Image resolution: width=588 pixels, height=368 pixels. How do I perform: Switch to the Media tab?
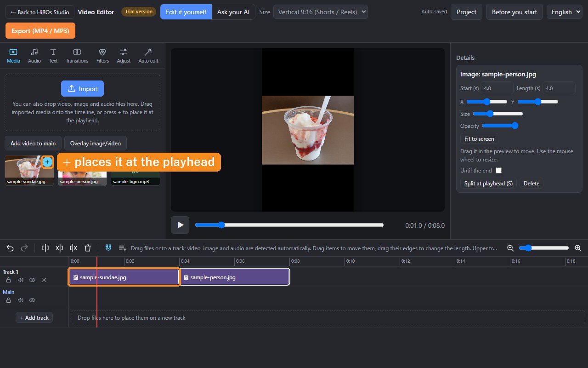(13, 56)
